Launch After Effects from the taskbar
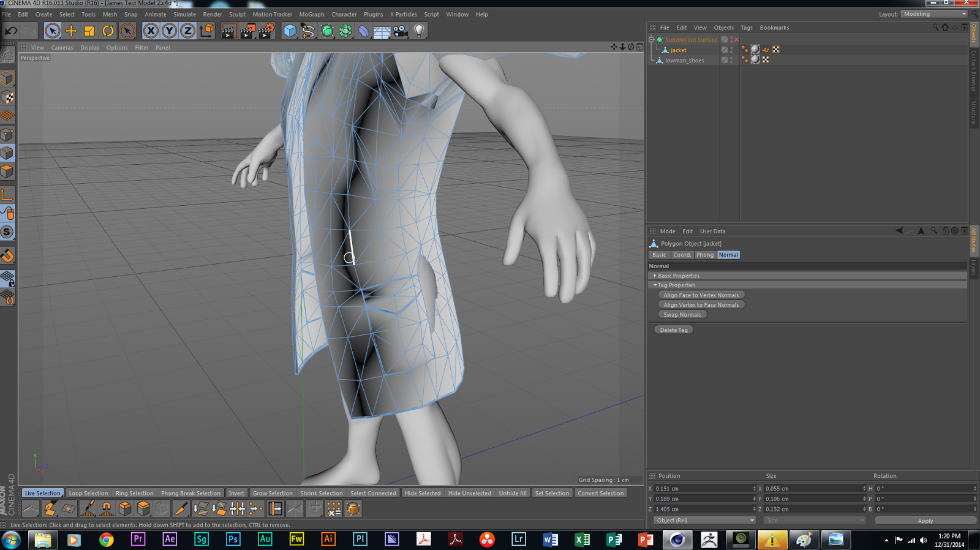This screenshot has height=550, width=980. [x=170, y=540]
